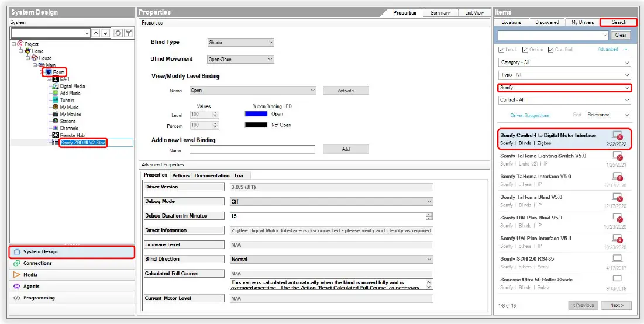
Task: Click the driver icon on the Somfy TaHoma Blind V5.0 row
Action: point(618,198)
